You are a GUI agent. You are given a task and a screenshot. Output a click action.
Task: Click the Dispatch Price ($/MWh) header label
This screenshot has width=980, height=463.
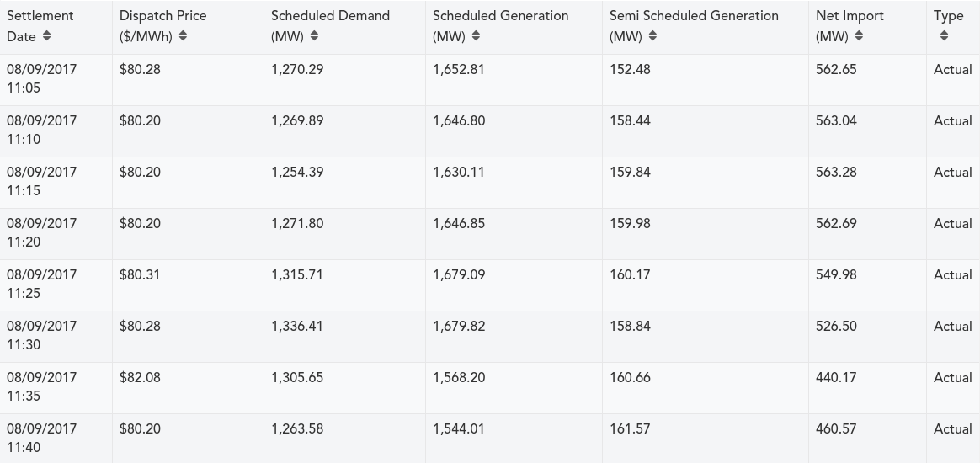(x=162, y=16)
